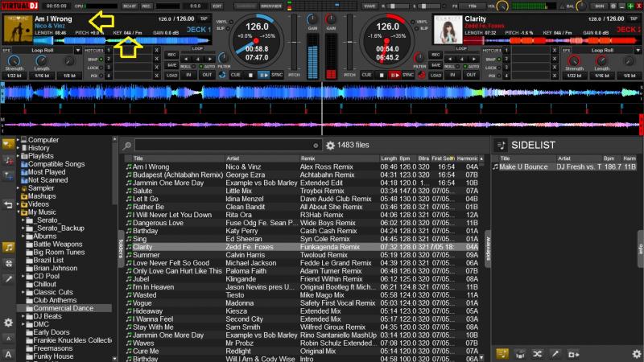
Task: Expand the Albums folder
Action: coord(23,237)
